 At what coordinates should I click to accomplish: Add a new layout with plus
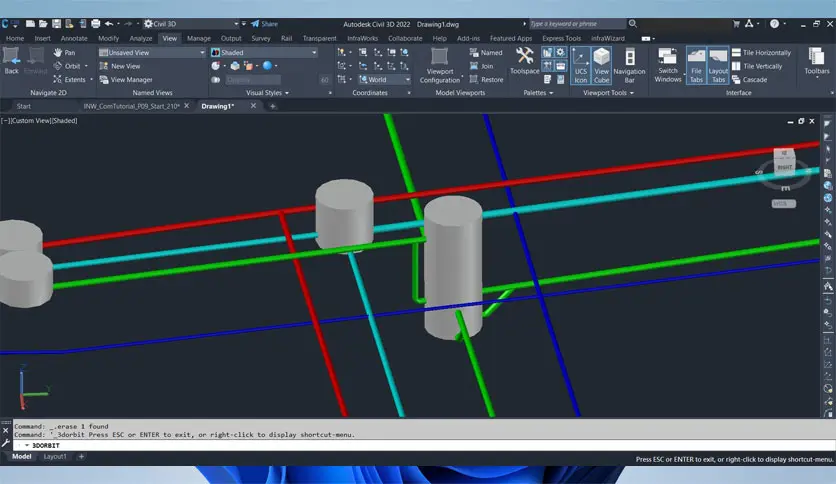point(81,456)
